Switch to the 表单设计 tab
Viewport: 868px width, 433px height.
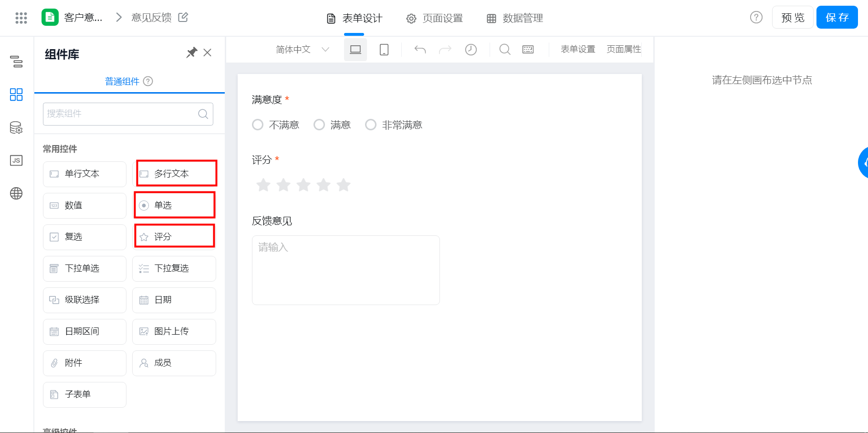click(354, 18)
